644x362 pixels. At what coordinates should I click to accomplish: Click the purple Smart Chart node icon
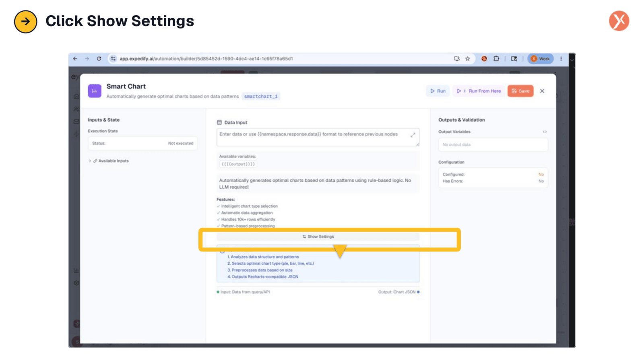(x=95, y=91)
